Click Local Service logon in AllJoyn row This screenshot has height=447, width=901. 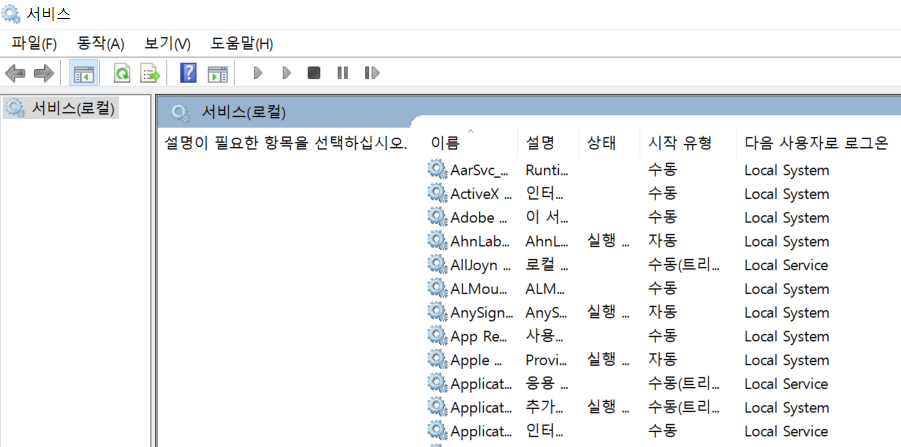(786, 265)
